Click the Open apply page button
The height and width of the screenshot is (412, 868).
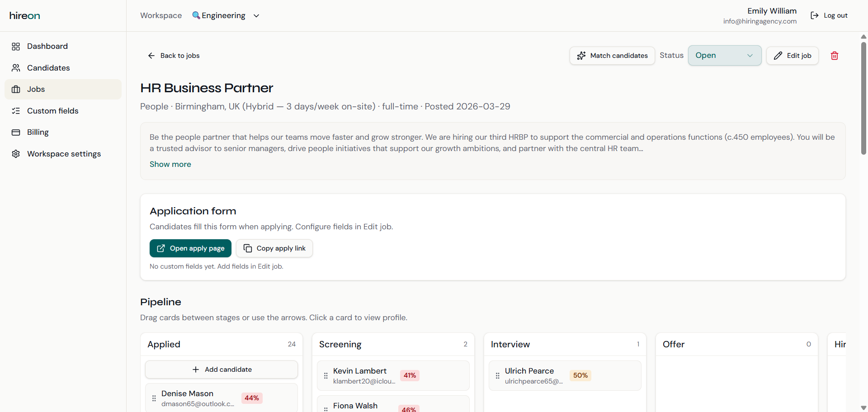[190, 248]
